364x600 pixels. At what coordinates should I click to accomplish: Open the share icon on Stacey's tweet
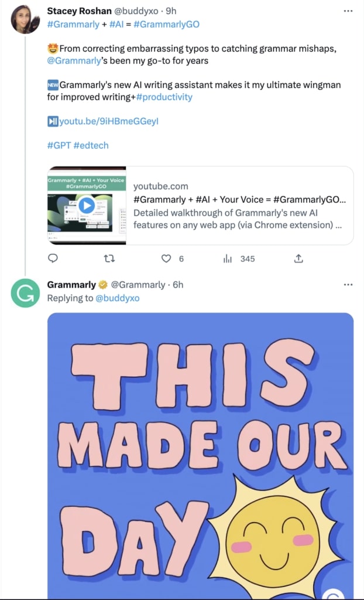pyautogui.click(x=298, y=258)
